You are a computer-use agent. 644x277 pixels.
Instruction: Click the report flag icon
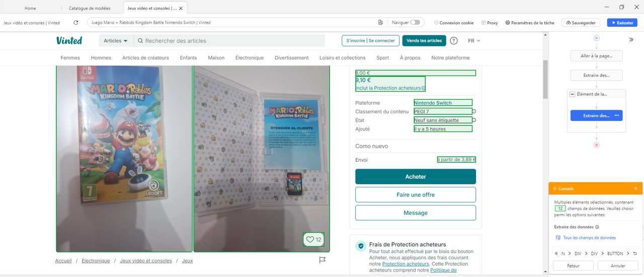323,260
